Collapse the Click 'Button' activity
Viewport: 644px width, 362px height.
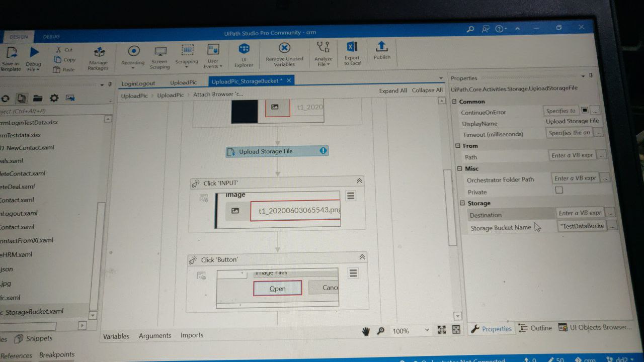point(362,257)
